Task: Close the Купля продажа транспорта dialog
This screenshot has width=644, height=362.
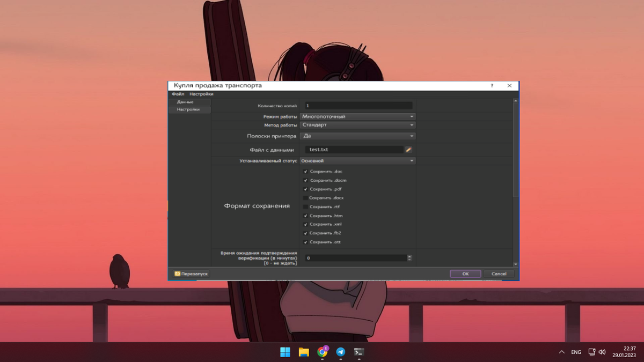Action: click(509, 86)
